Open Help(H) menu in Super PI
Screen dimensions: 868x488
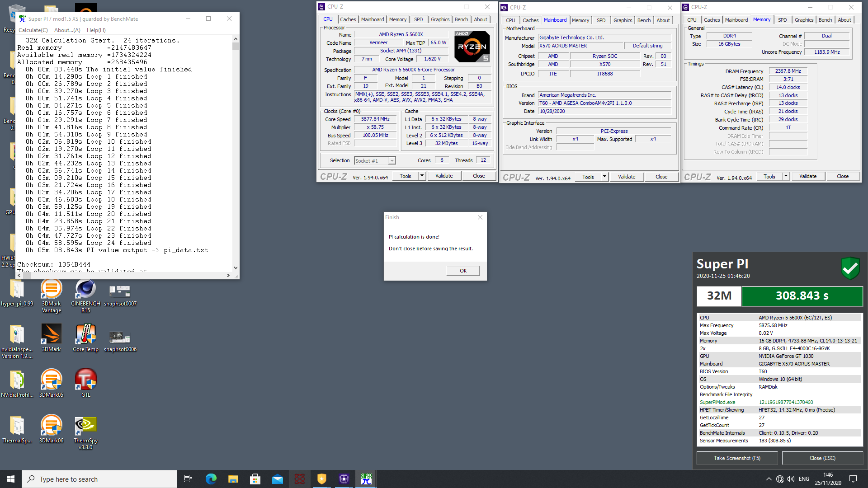tap(96, 30)
